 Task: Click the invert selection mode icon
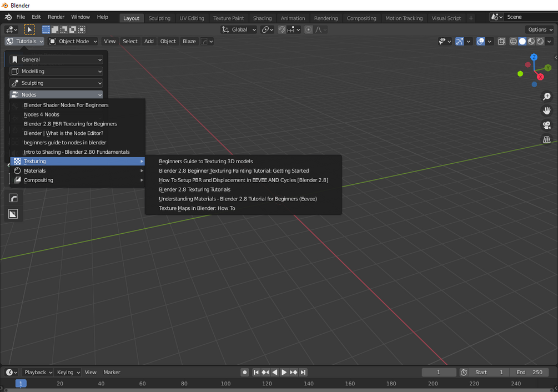tap(73, 29)
